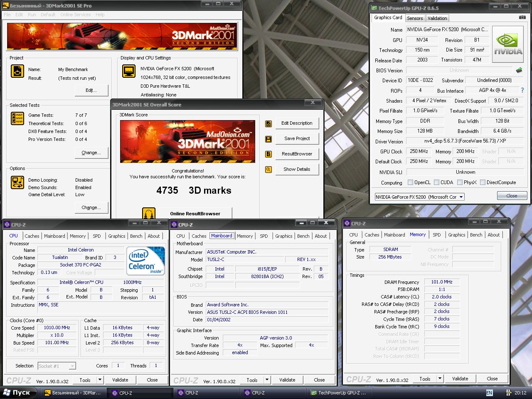Open the Start menu via Пуск
Screen dimensions: 532x399
click(19, 392)
